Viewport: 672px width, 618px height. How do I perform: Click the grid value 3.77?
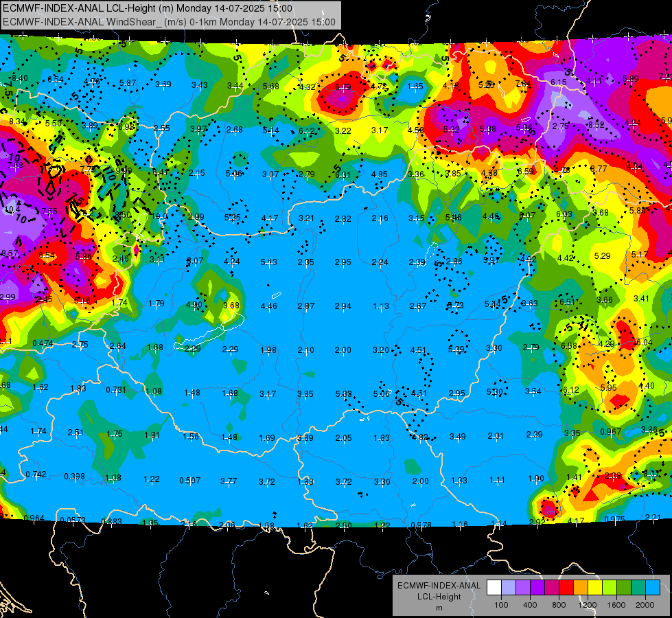tap(229, 481)
